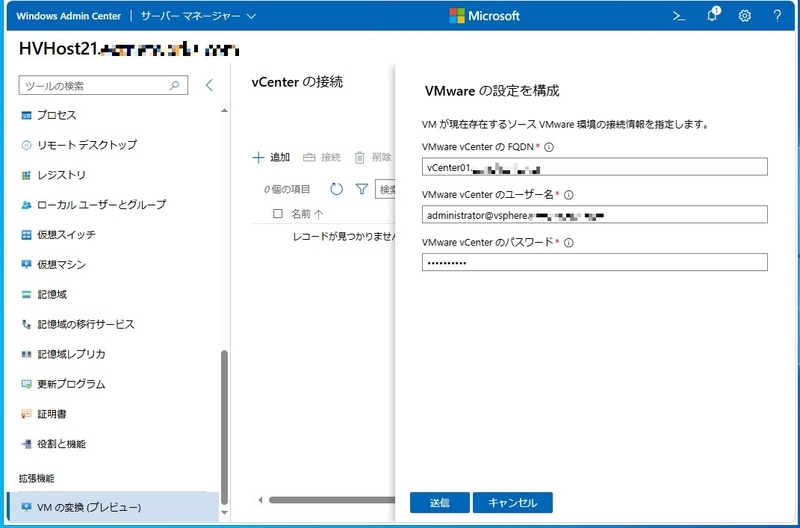Click the search magnifier icon in tool search

coord(174,85)
